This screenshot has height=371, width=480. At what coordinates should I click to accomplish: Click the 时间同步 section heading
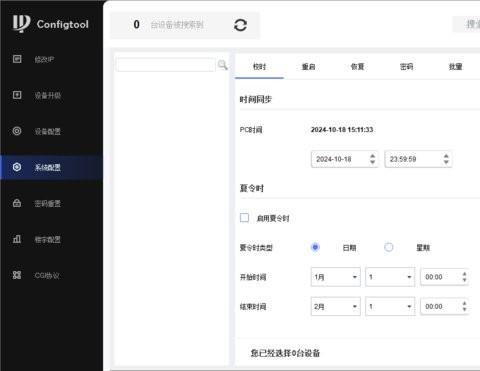(x=256, y=99)
